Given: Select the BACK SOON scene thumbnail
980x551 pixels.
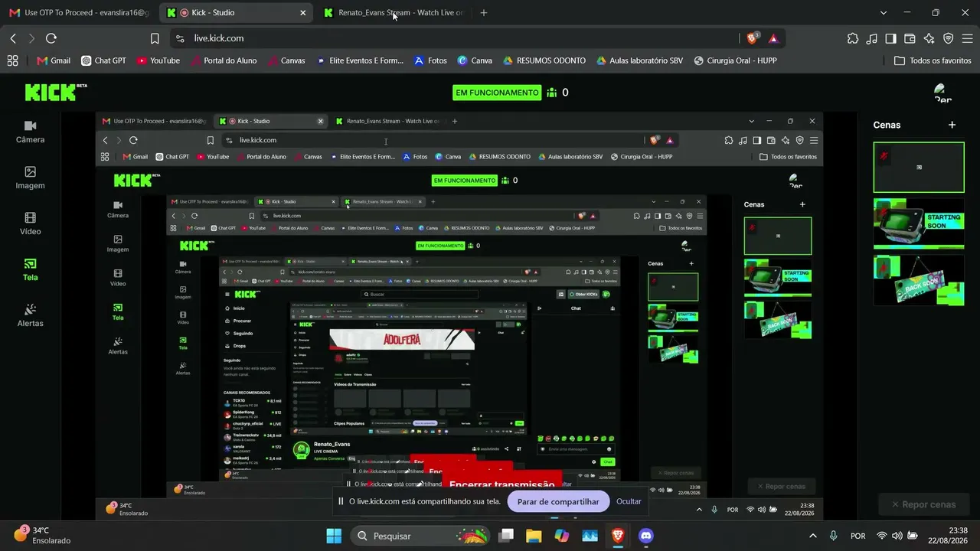Looking at the screenshot, I should [x=919, y=281].
